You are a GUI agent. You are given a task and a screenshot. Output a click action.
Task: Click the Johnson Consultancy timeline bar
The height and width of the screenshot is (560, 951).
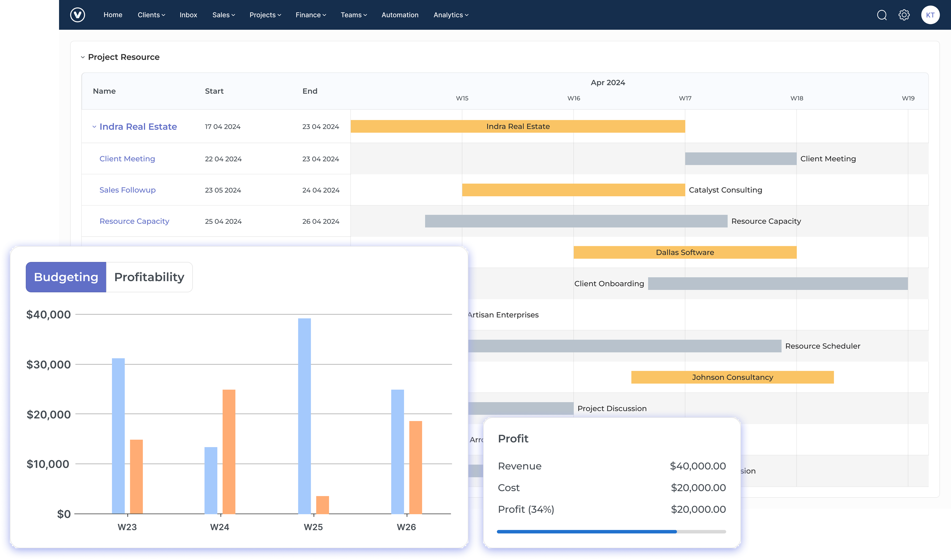[x=732, y=377]
